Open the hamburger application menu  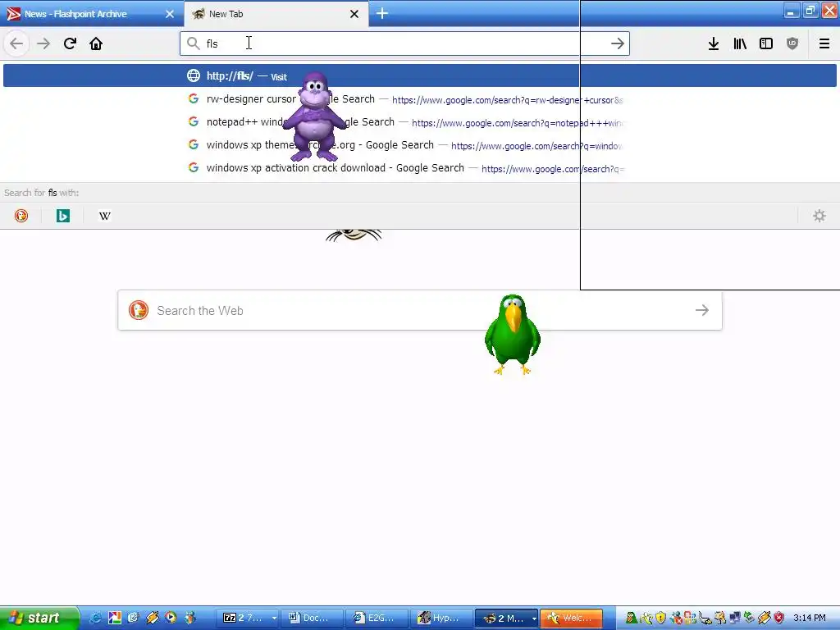[x=824, y=43]
